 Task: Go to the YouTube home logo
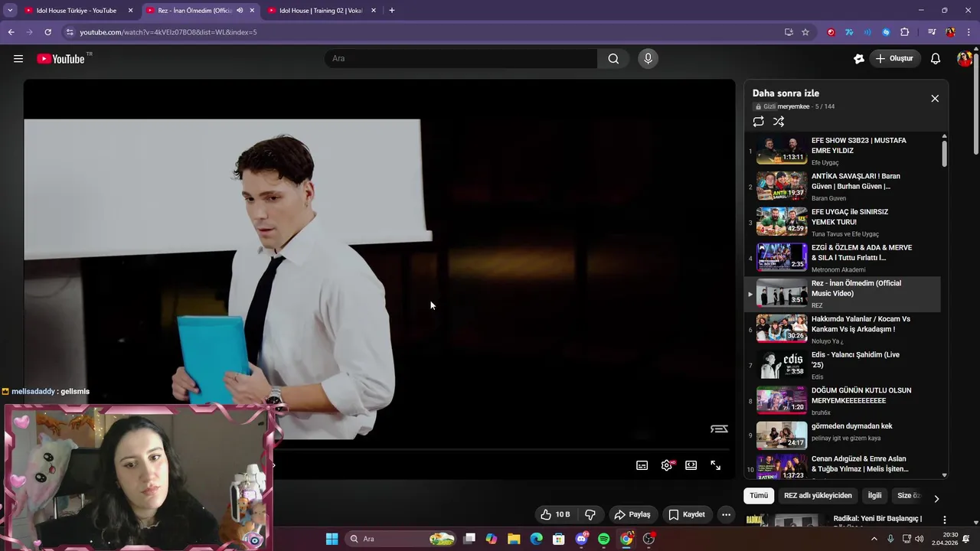tap(60, 59)
